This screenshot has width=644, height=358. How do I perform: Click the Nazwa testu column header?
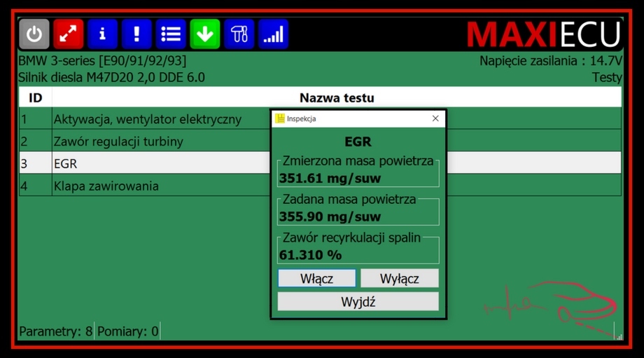point(337,98)
